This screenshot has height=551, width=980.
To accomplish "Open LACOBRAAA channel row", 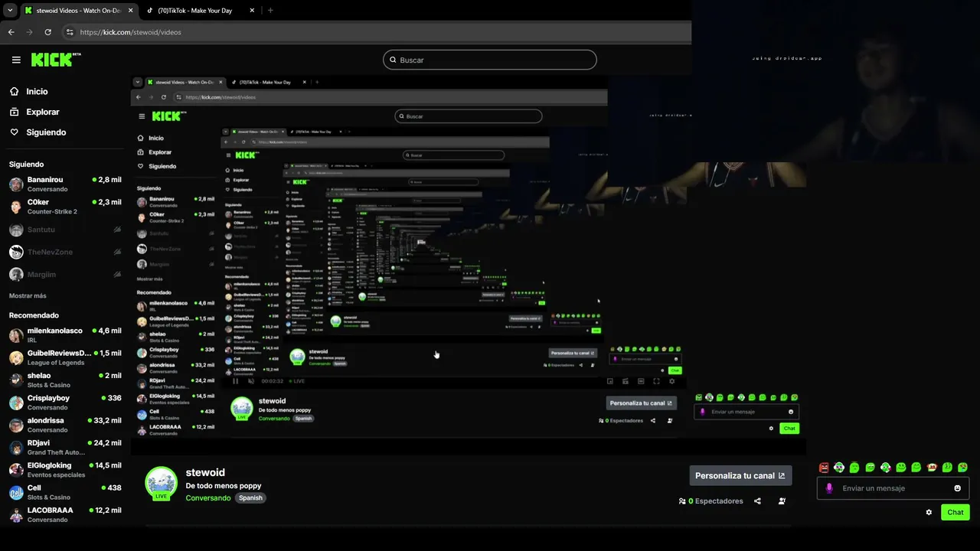I will [65, 515].
